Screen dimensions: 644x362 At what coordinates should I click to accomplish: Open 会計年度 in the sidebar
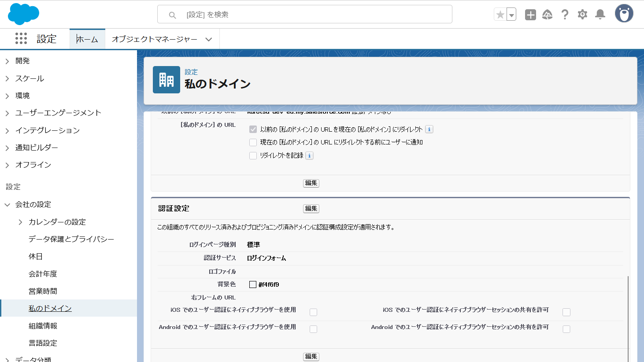43,274
